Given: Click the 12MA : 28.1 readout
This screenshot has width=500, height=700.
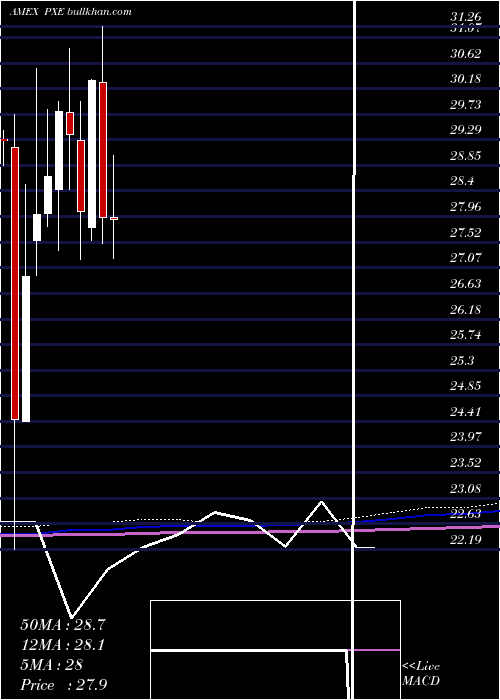Looking at the screenshot, I should point(63,645).
